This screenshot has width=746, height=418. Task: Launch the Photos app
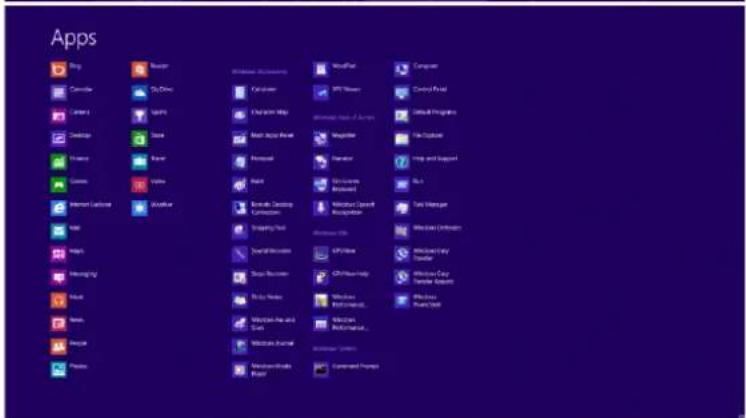point(69,369)
